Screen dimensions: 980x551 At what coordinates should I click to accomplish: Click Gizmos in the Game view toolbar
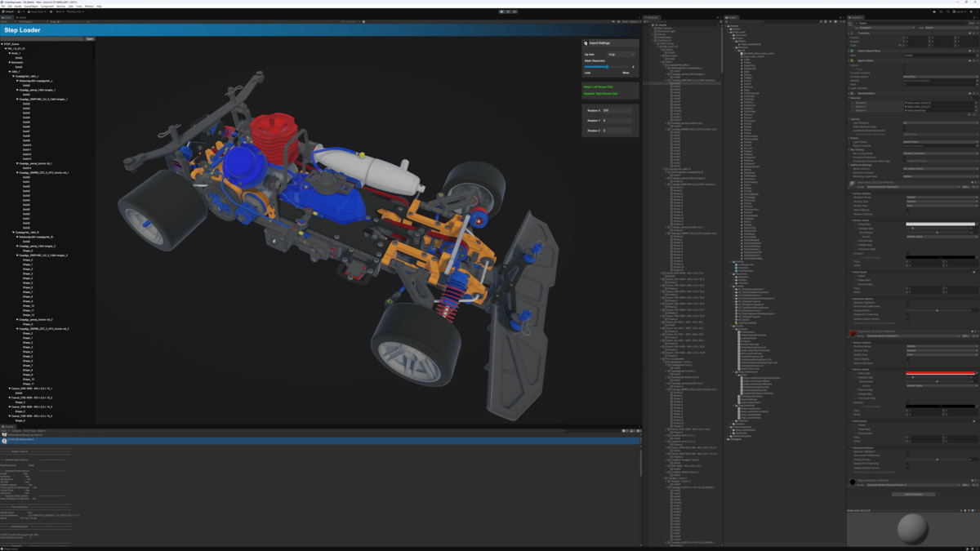634,22
